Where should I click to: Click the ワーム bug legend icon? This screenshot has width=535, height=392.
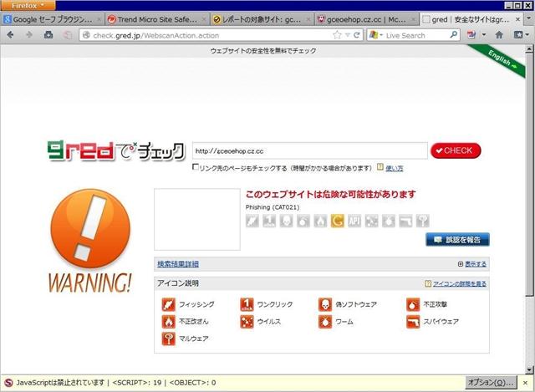[325, 322]
